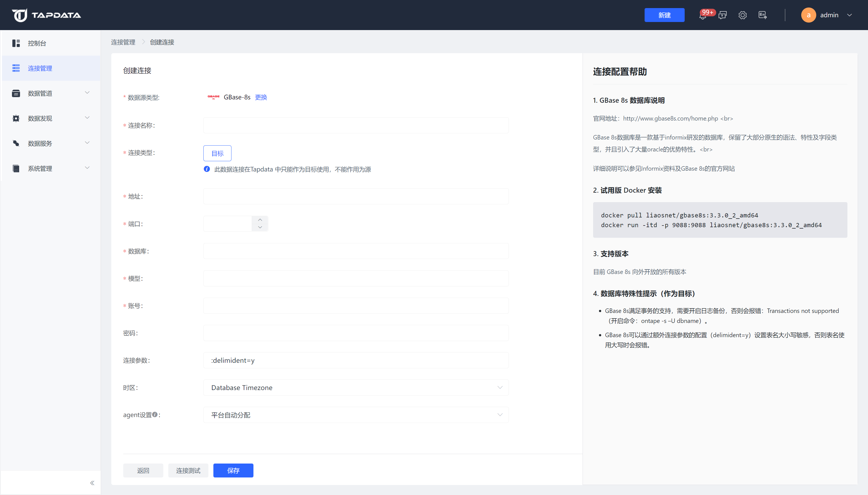The height and width of the screenshot is (495, 868).
Task: Open the settings gear icon
Action: [742, 15]
